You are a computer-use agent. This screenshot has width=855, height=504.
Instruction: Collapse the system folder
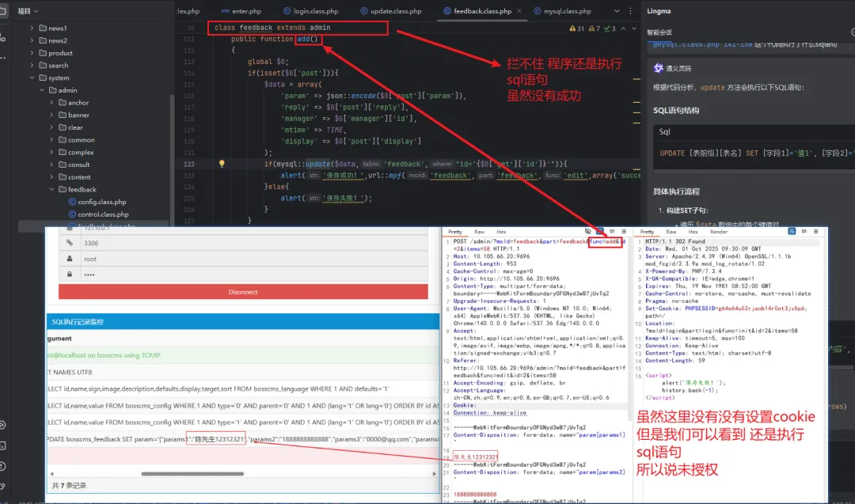[32, 78]
